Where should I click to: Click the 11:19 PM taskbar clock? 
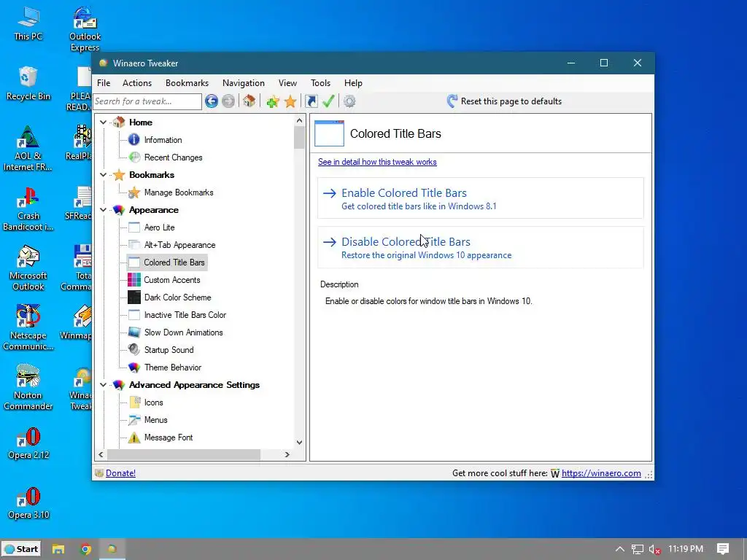point(686,549)
